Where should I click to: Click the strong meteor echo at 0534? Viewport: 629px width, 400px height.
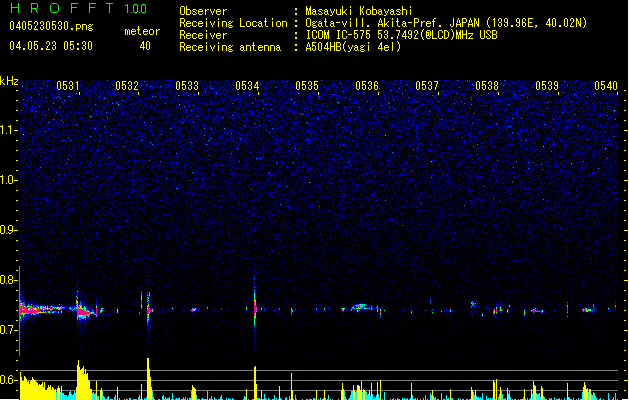255,308
